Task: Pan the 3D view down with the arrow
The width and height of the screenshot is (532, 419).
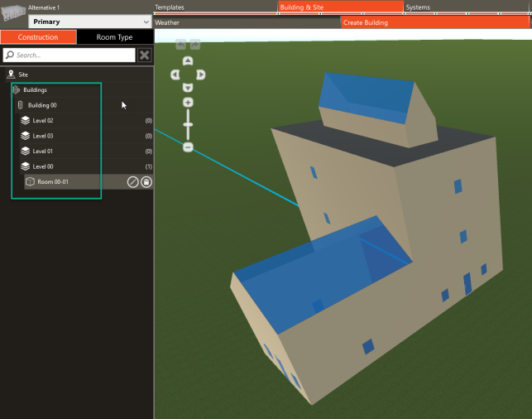Action: pyautogui.click(x=188, y=88)
